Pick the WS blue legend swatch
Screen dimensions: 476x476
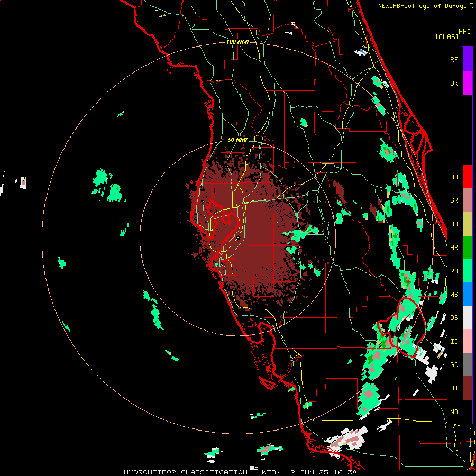pos(467,294)
